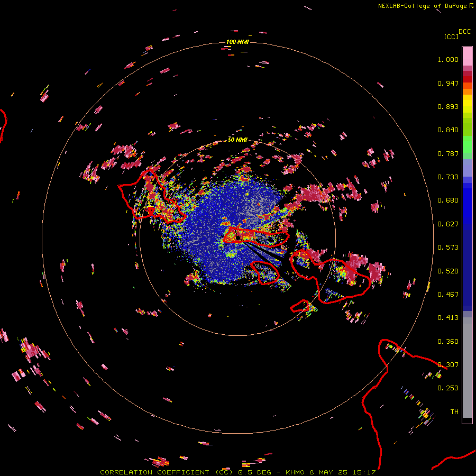Viewport: 476px width, 476px height.
Task: Pick the bright green band on color bar
Action: (x=467, y=144)
